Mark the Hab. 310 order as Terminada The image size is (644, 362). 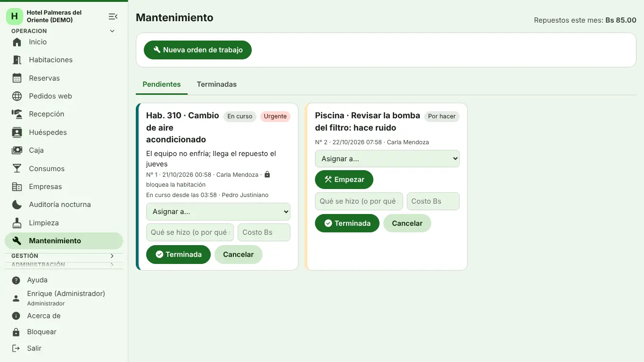pos(178,255)
